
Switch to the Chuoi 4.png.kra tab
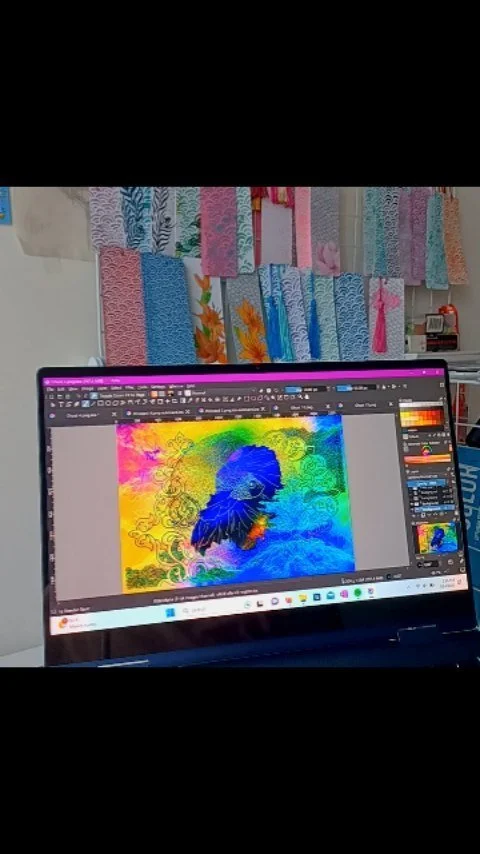pos(82,415)
